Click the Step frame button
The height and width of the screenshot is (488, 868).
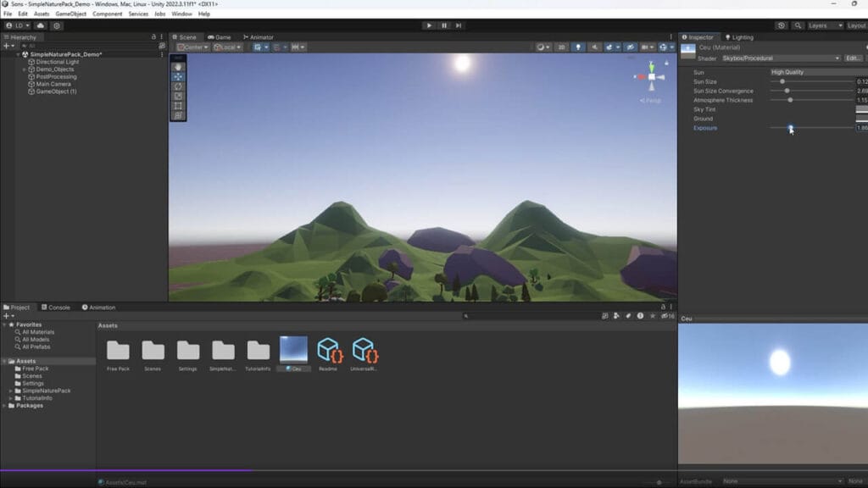point(459,25)
